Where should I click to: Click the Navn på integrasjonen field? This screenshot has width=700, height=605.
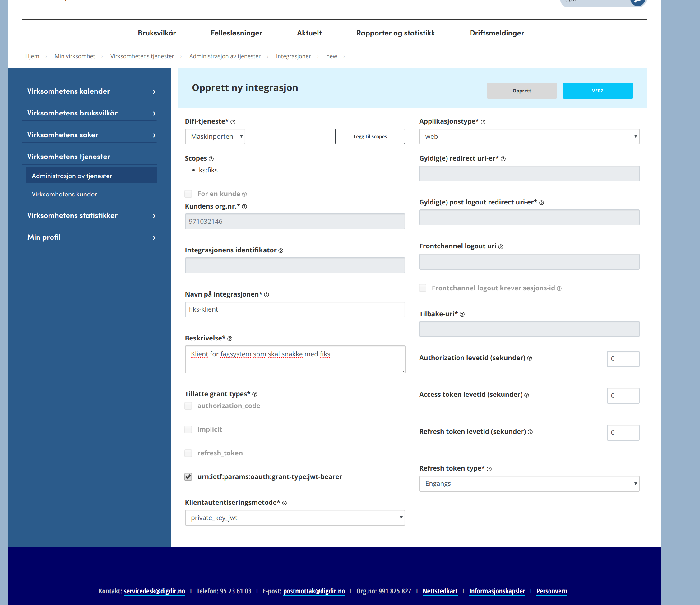click(x=295, y=309)
